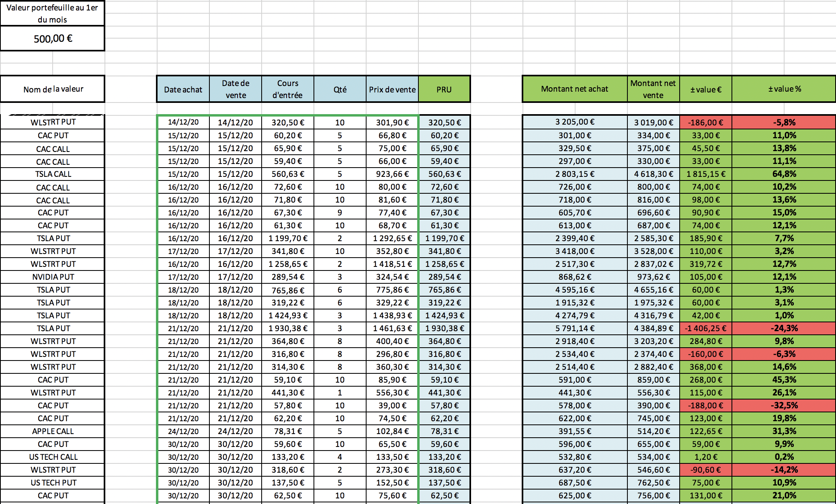Select the 'Qté' column header
Image resolution: width=836 pixels, height=504 pixels.
click(x=340, y=89)
